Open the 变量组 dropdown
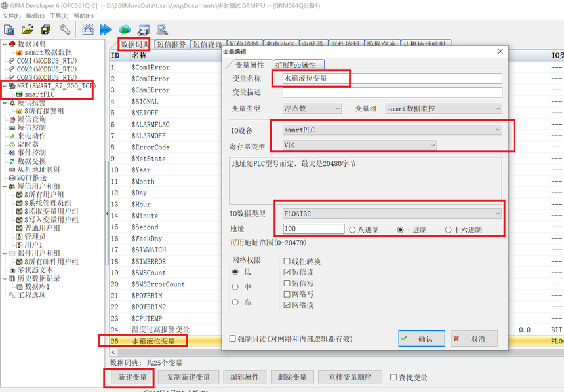This screenshot has height=392, width=564. (x=444, y=109)
